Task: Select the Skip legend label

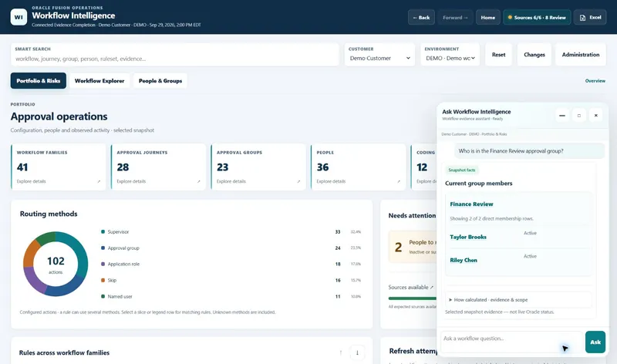Action: click(x=112, y=280)
